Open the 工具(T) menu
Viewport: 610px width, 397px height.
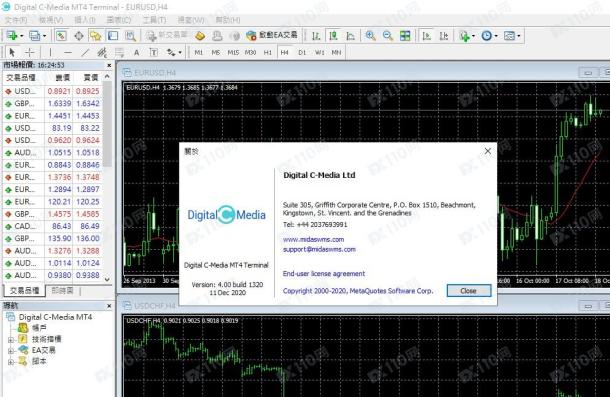154,19
